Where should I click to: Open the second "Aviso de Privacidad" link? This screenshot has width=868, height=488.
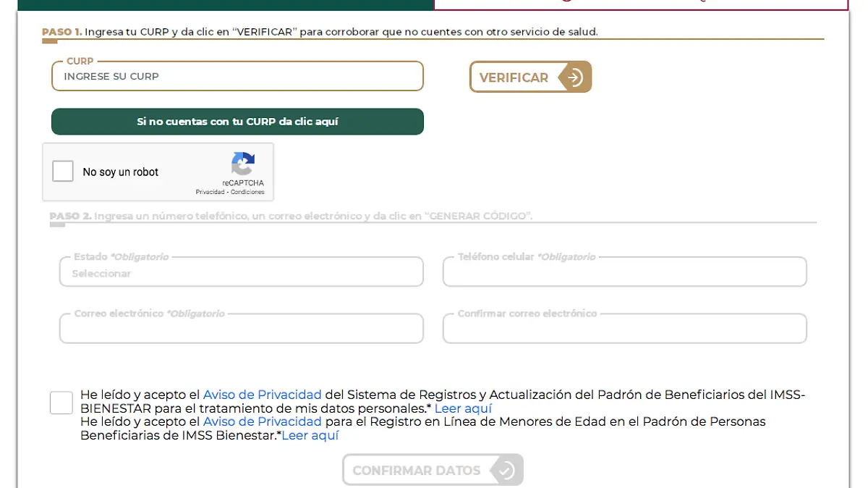[262, 421]
